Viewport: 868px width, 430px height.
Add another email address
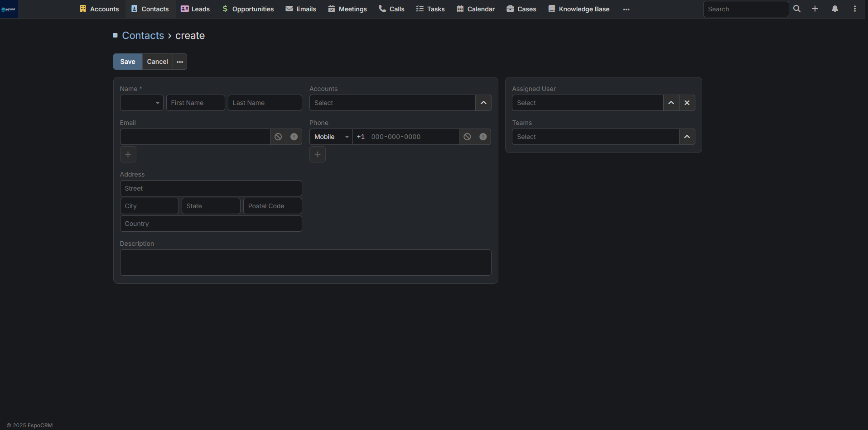(128, 154)
